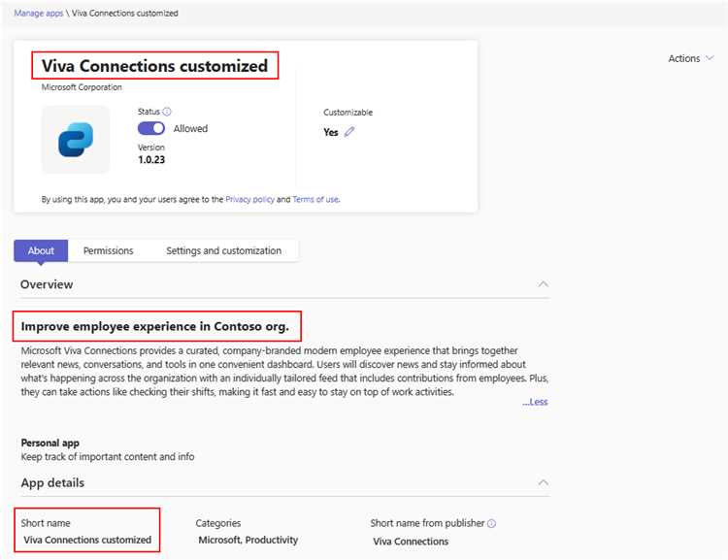The height and width of the screenshot is (560, 728).
Task: Click the short description about Contoso org
Action: point(155,326)
